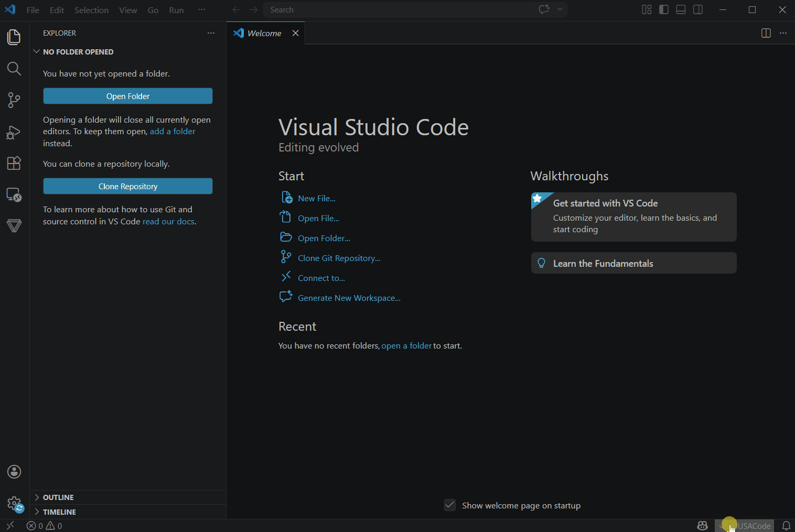Click the remote window indicator in status bar
Image resolution: width=795 pixels, height=532 pixels.
(x=10, y=526)
